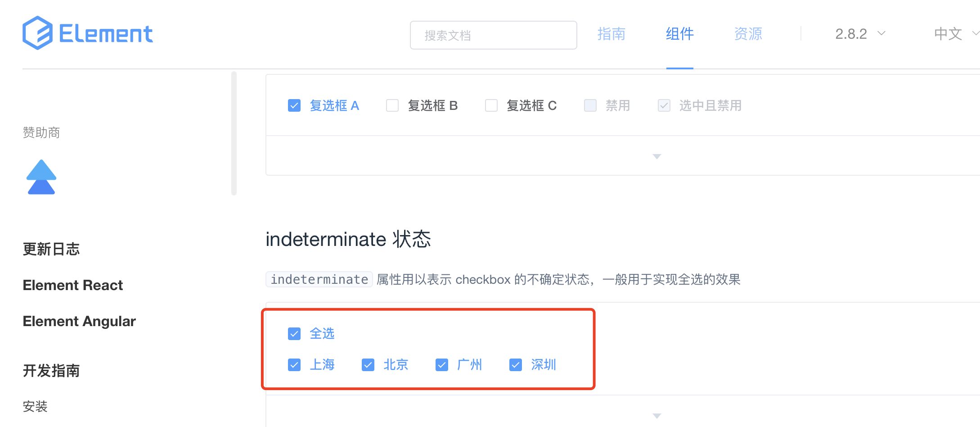980x427 pixels.
Task: Click the Element logo icon
Action: click(38, 33)
